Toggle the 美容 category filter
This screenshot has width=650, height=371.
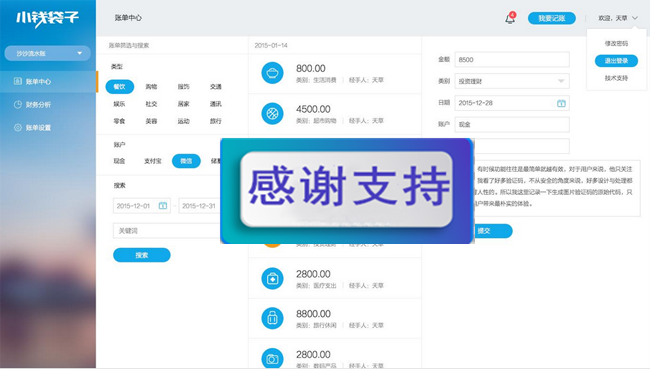(151, 121)
